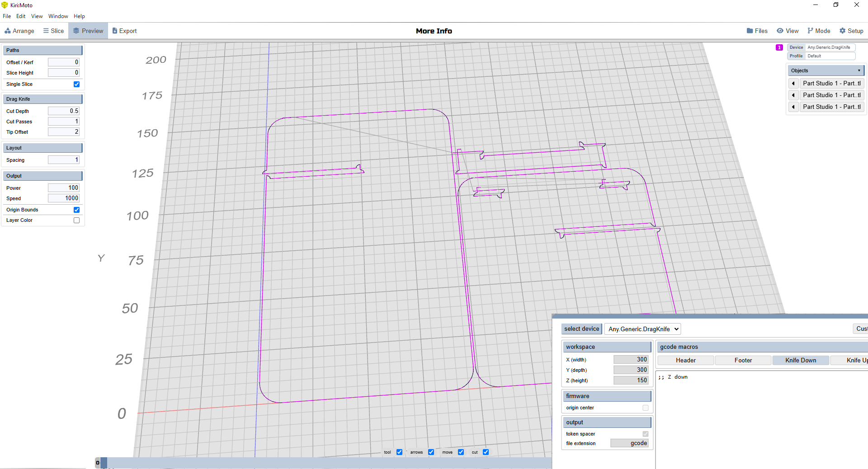This screenshot has height=469, width=868.
Task: Switch to Slice mode
Action: [x=53, y=31]
